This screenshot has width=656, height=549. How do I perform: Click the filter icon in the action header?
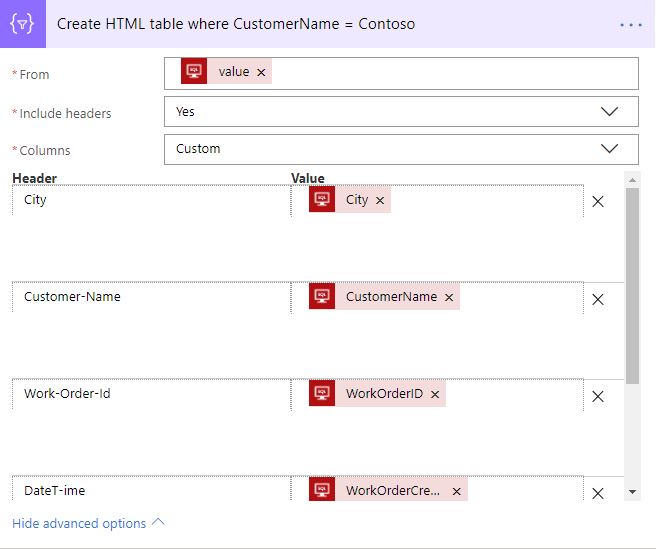[24, 24]
